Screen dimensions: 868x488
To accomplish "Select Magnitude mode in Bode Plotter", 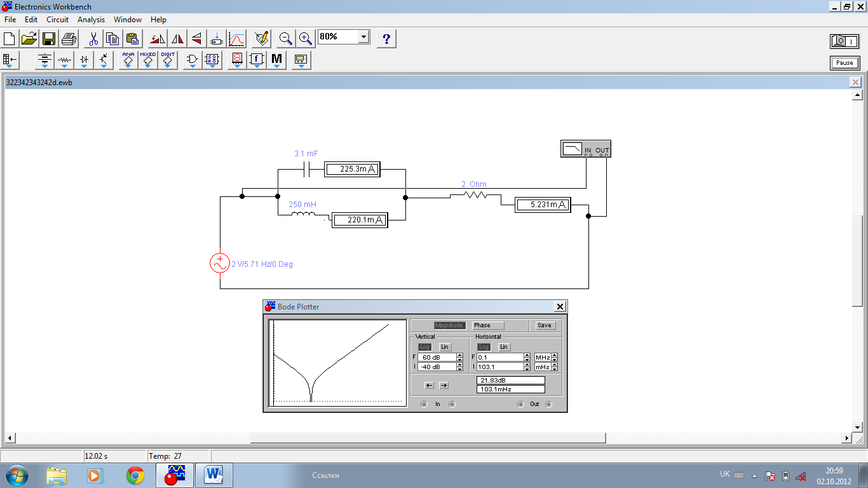I will (449, 325).
